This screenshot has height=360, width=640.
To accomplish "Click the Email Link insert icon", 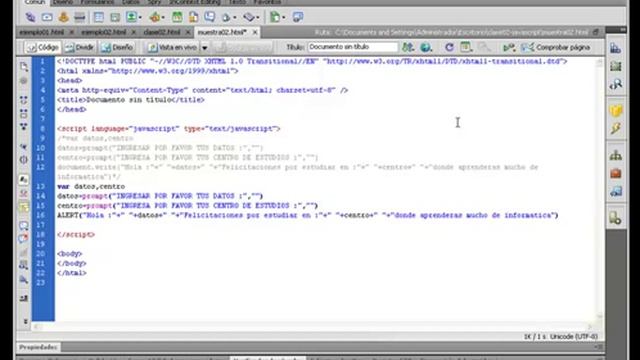I will [47, 17].
